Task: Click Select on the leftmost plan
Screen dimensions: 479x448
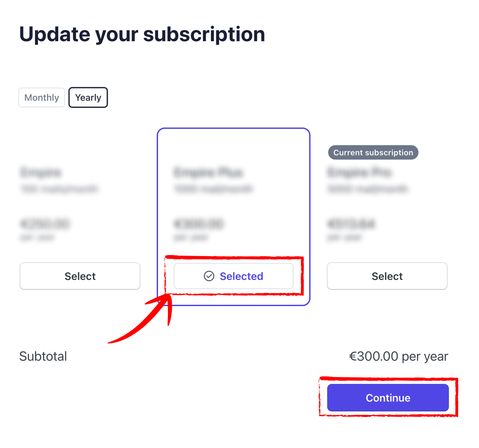Action: tap(80, 276)
